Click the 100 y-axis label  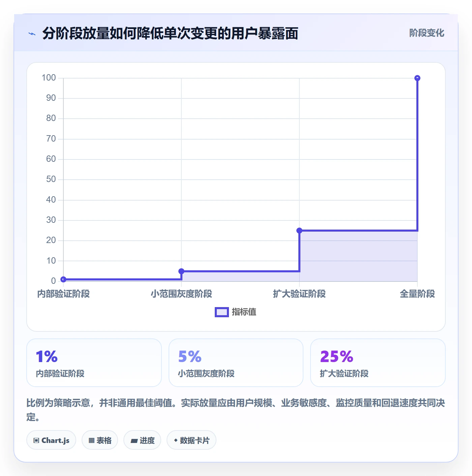tap(49, 78)
